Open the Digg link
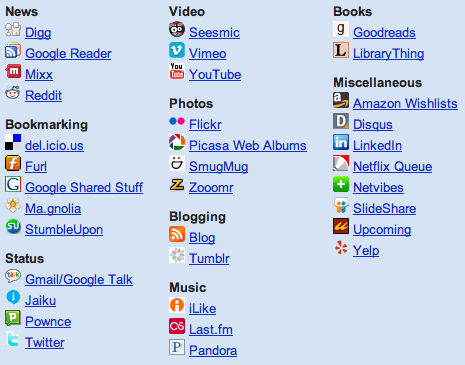465x365 pixels. [38, 33]
